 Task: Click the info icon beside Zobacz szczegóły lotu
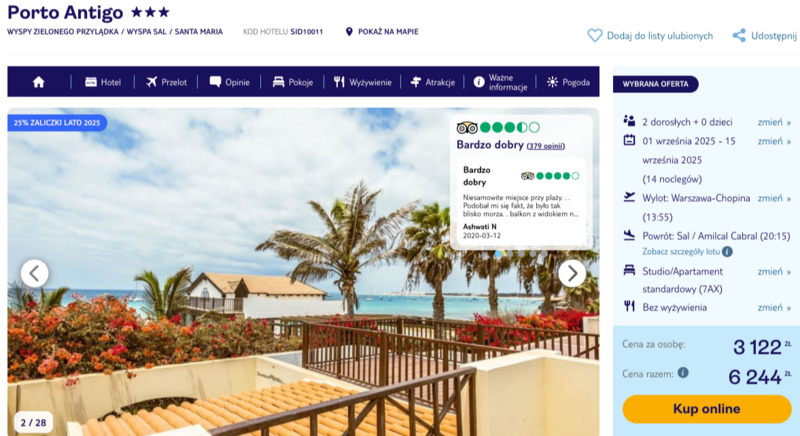click(x=728, y=251)
